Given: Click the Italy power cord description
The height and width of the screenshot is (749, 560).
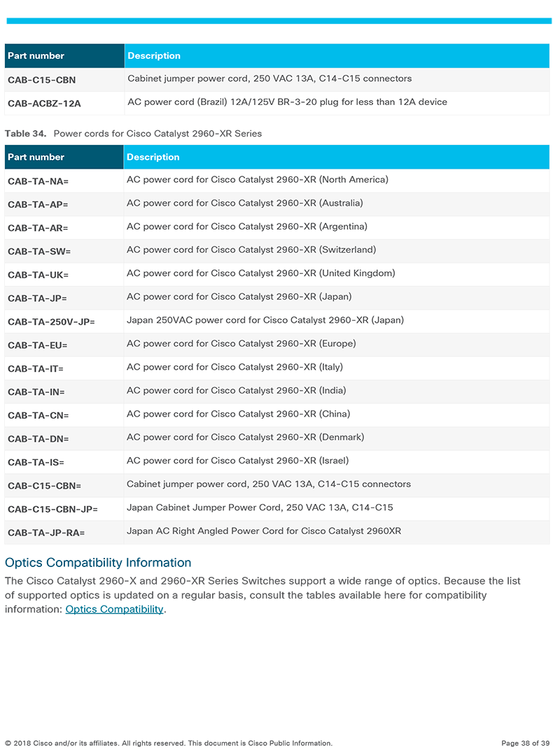Looking at the screenshot, I should (234, 367).
